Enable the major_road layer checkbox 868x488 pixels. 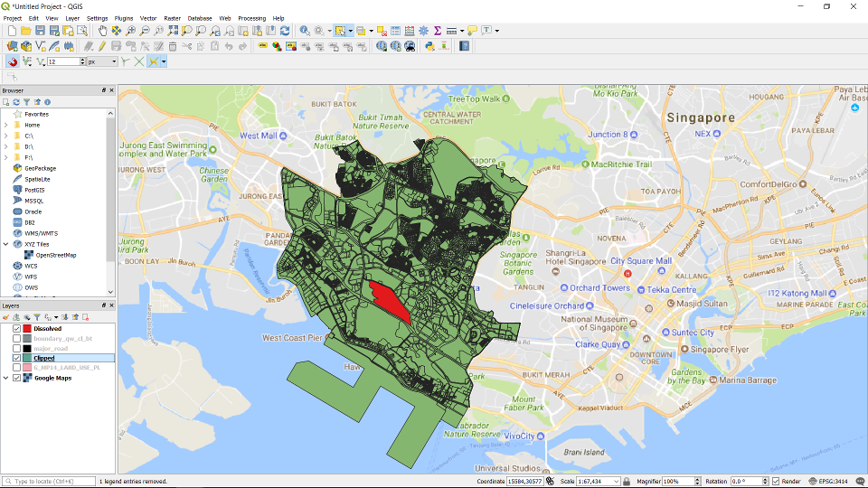pyautogui.click(x=17, y=348)
